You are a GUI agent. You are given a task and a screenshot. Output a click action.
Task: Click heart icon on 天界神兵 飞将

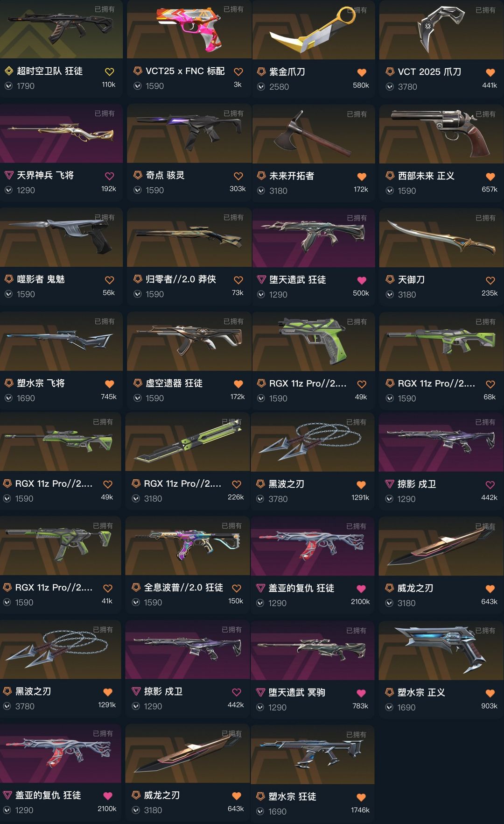tap(109, 176)
